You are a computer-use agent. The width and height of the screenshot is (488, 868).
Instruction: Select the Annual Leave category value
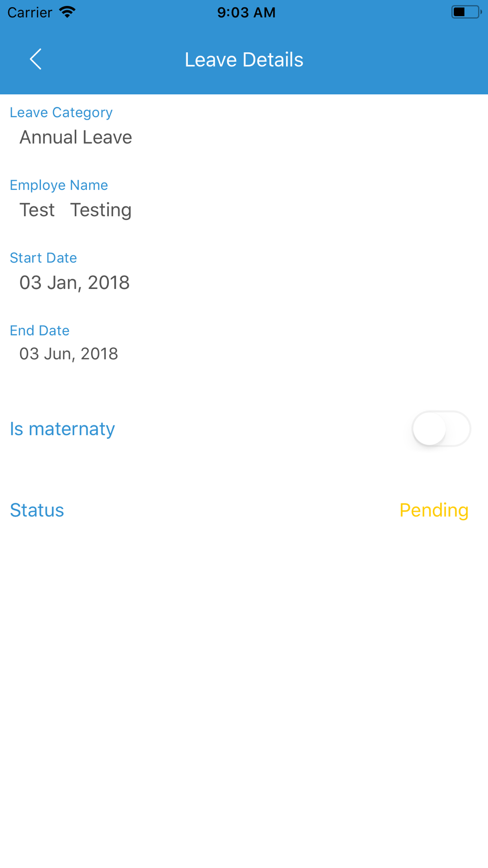(x=76, y=137)
